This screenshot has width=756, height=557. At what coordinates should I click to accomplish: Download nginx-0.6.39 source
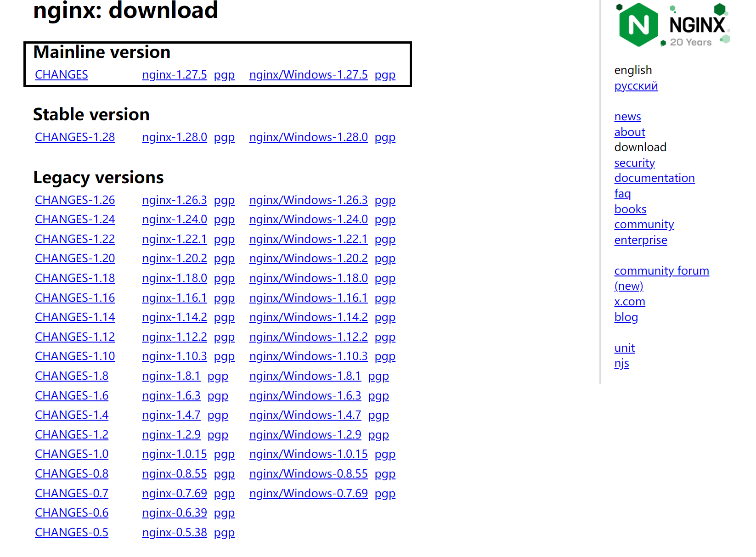click(175, 513)
